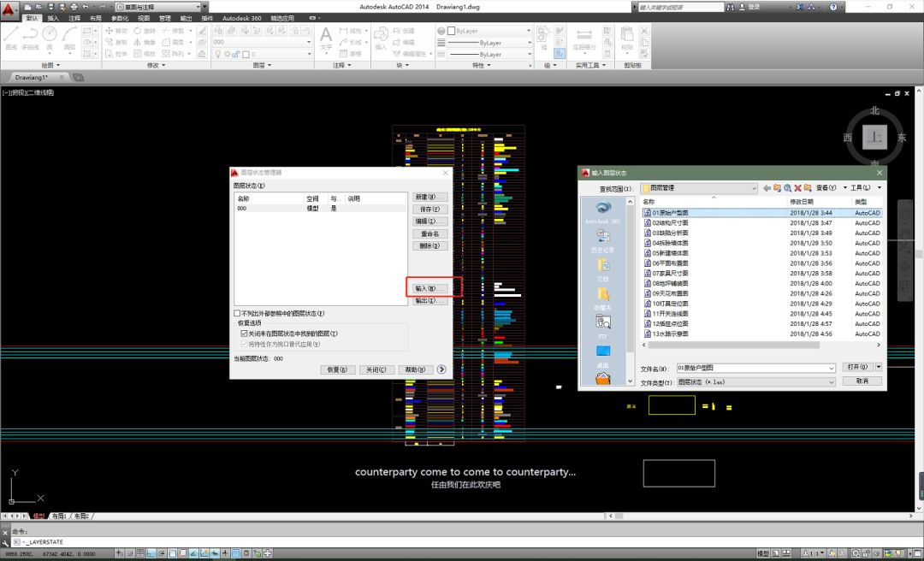Select the file beginning with 02 in list

[670, 222]
